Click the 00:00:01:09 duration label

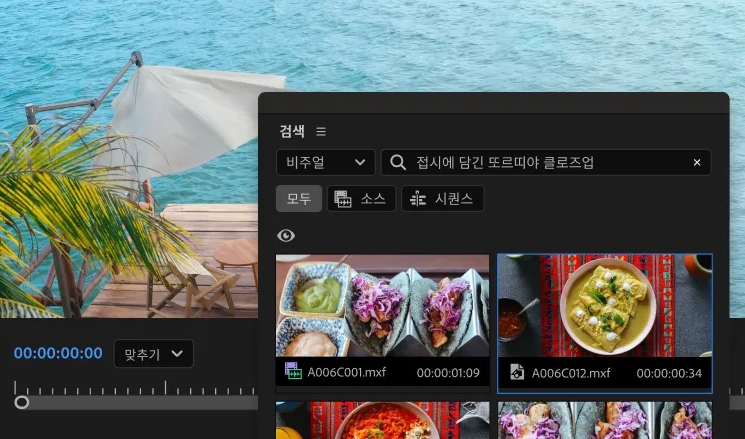(x=448, y=373)
